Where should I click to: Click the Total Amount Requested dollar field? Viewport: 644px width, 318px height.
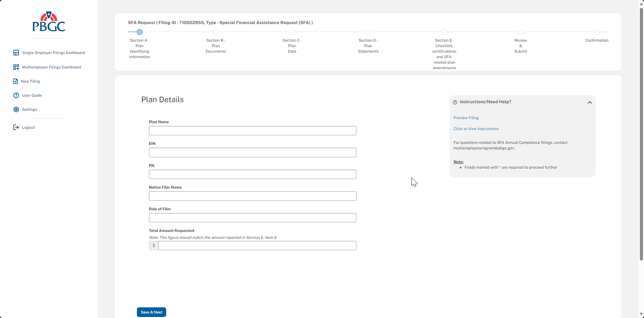257,246
